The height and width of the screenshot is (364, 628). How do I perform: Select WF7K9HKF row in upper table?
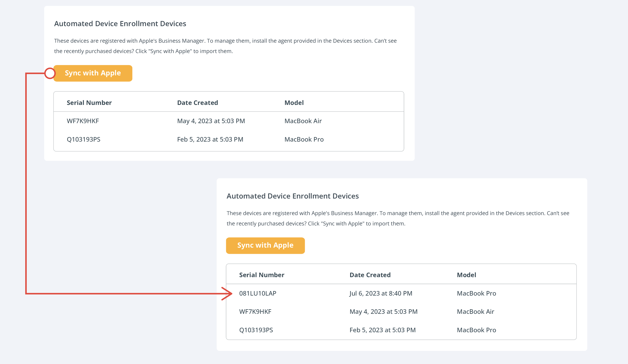(x=83, y=121)
